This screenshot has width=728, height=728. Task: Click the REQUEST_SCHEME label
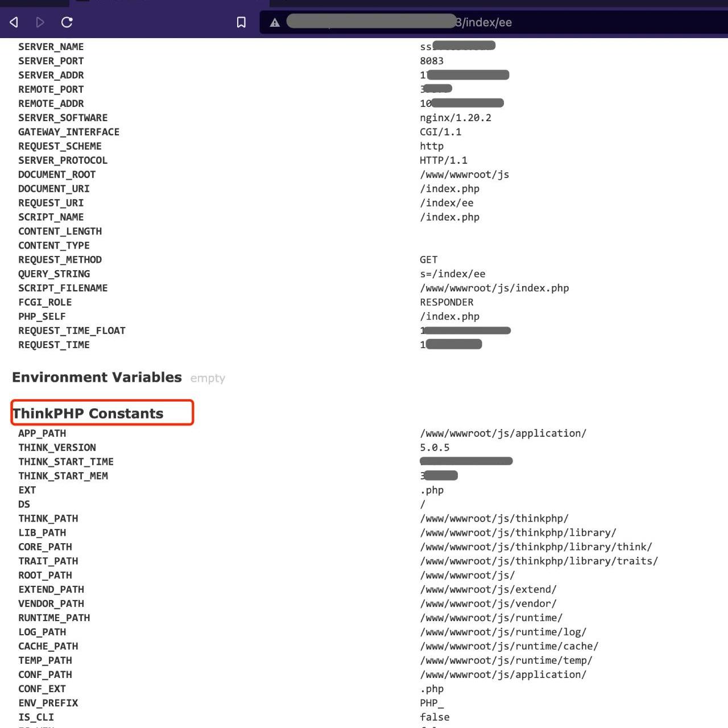(60, 146)
